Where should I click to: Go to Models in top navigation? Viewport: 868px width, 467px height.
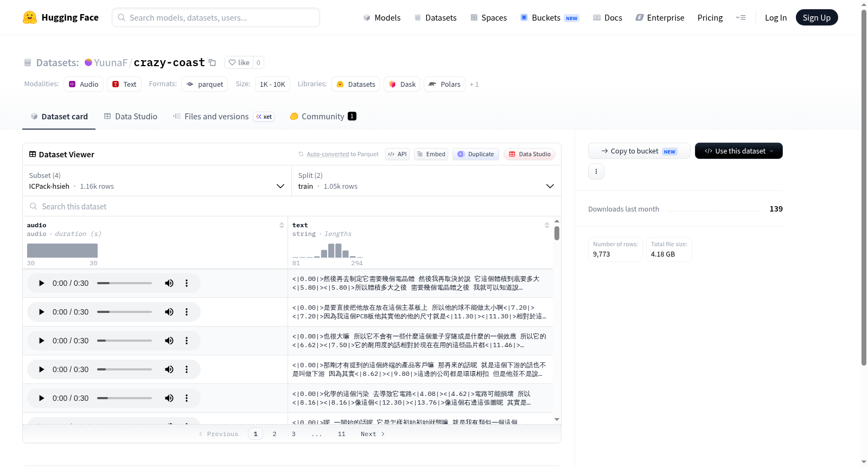(x=382, y=17)
